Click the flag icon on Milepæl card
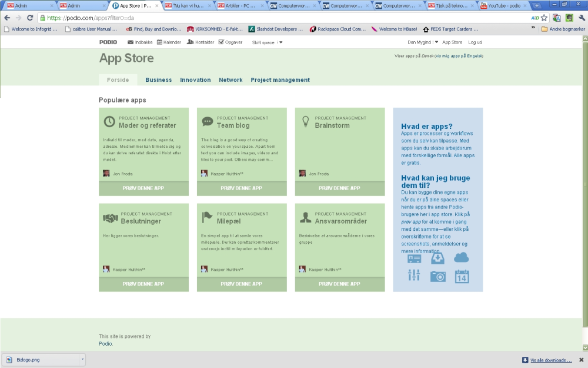The width and height of the screenshot is (588, 368). tap(207, 217)
